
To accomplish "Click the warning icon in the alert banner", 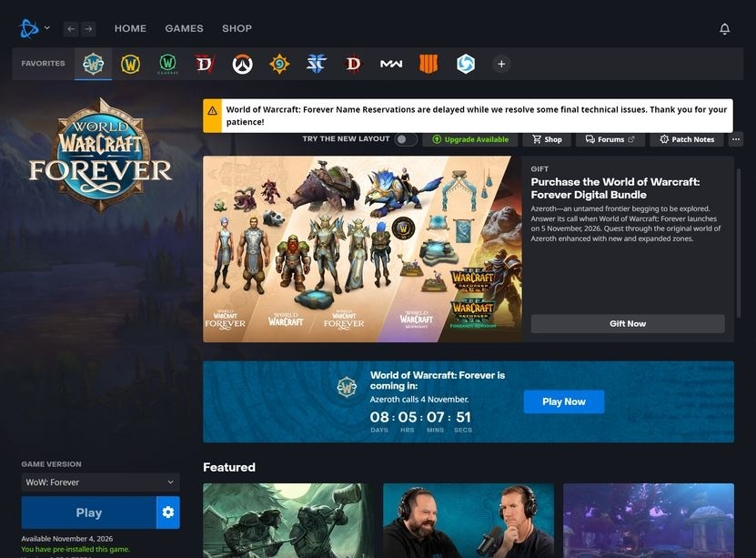I will point(212,111).
